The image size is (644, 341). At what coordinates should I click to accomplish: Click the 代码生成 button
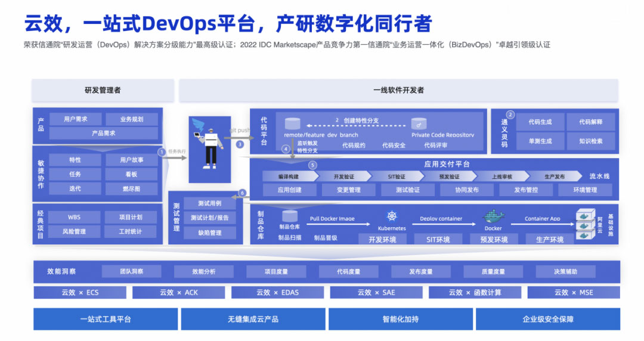(540, 122)
